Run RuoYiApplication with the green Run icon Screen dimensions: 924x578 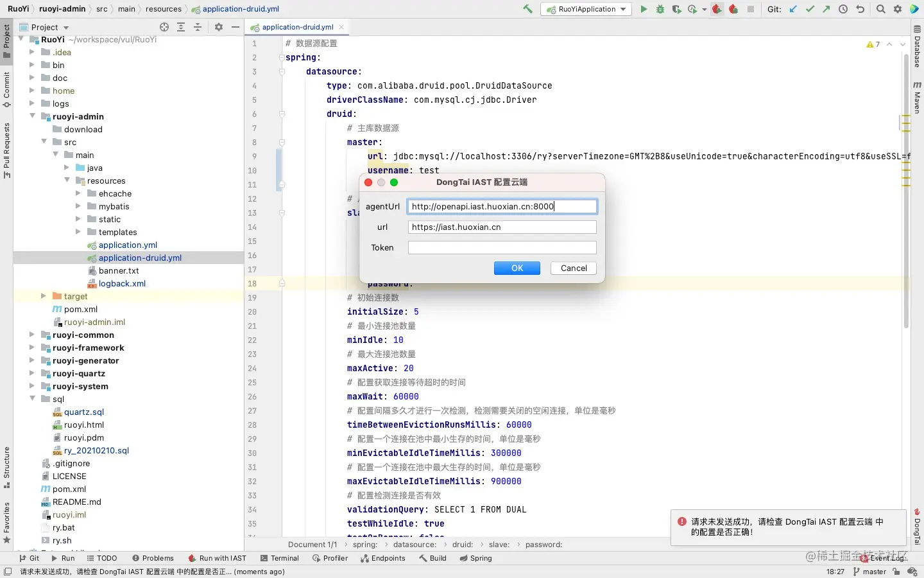pos(644,9)
